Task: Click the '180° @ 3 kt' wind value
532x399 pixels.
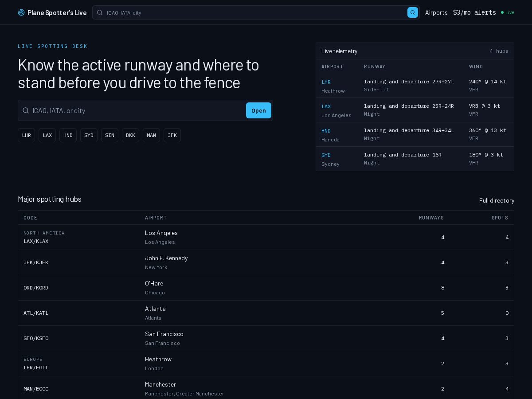Action: pyautogui.click(x=486, y=155)
